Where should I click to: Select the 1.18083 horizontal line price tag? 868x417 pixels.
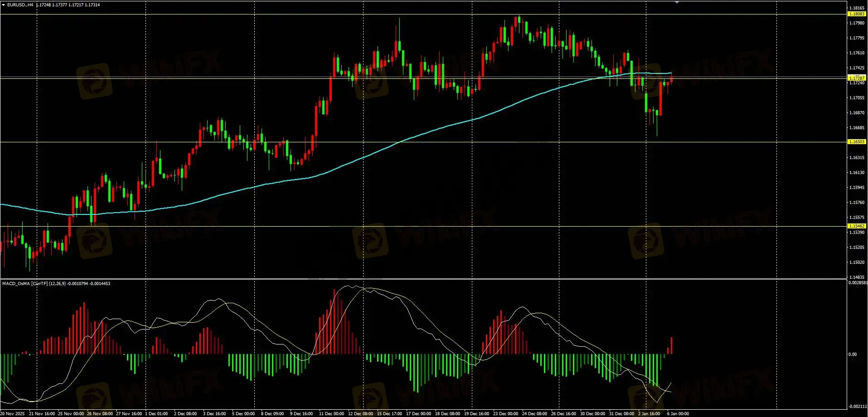pyautogui.click(x=857, y=14)
